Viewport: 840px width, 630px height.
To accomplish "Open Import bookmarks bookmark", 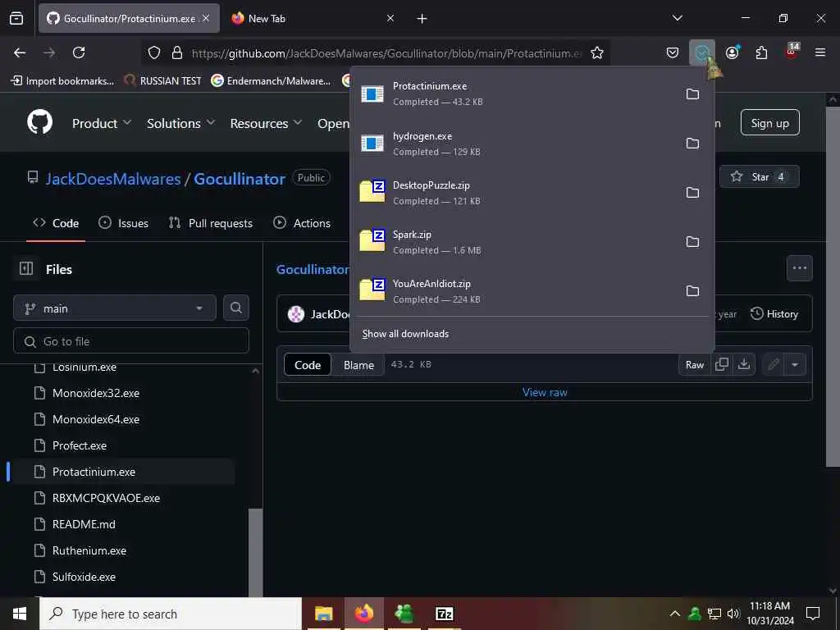I will point(62,81).
